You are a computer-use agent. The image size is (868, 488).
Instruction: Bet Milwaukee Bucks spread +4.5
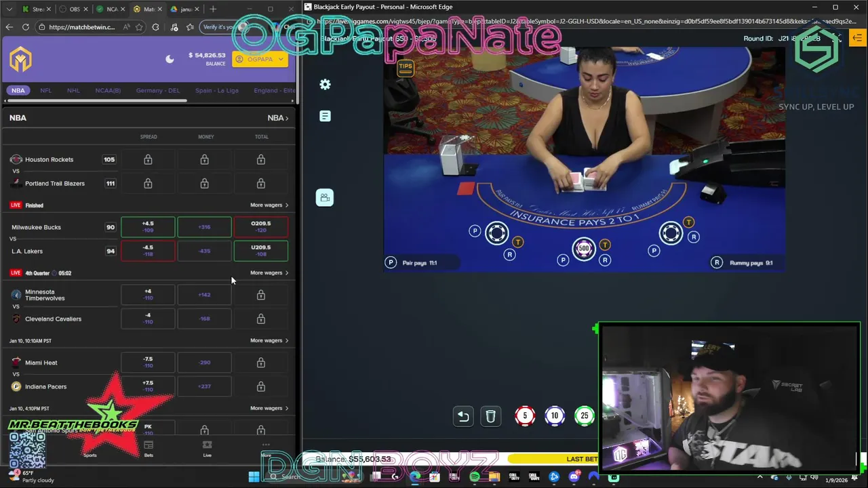[148, 227]
